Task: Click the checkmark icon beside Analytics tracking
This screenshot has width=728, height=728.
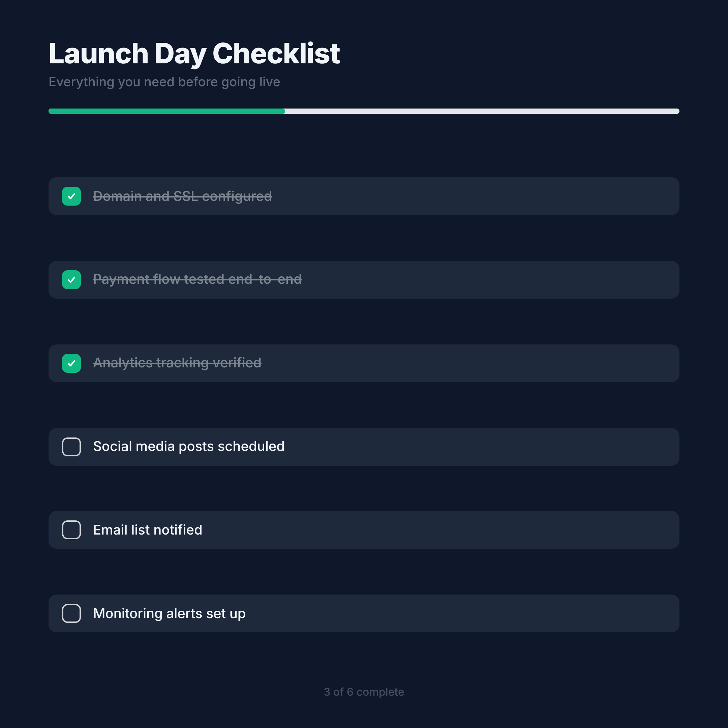Action: tap(71, 363)
